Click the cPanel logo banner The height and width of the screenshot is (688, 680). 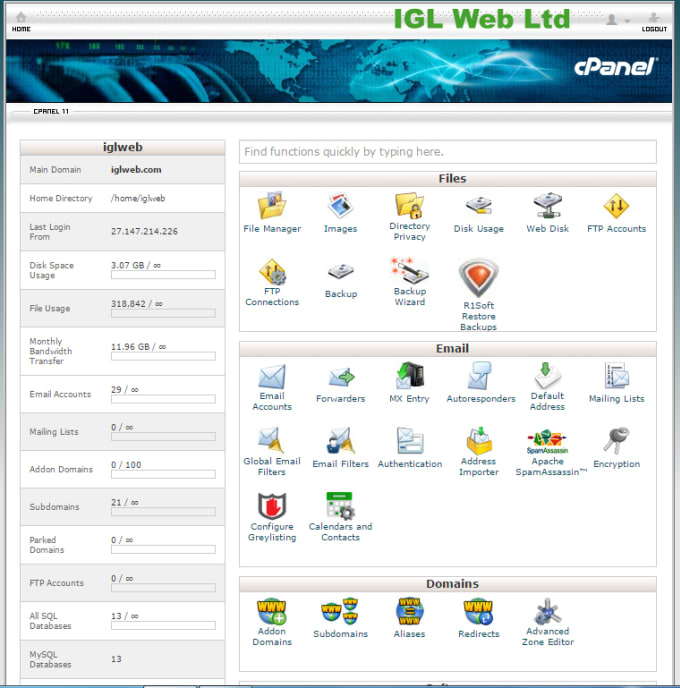(x=616, y=67)
